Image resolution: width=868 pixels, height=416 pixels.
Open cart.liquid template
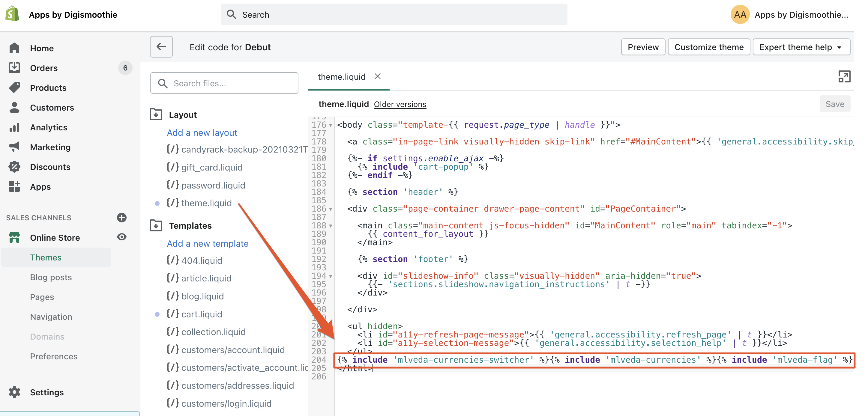(x=194, y=314)
